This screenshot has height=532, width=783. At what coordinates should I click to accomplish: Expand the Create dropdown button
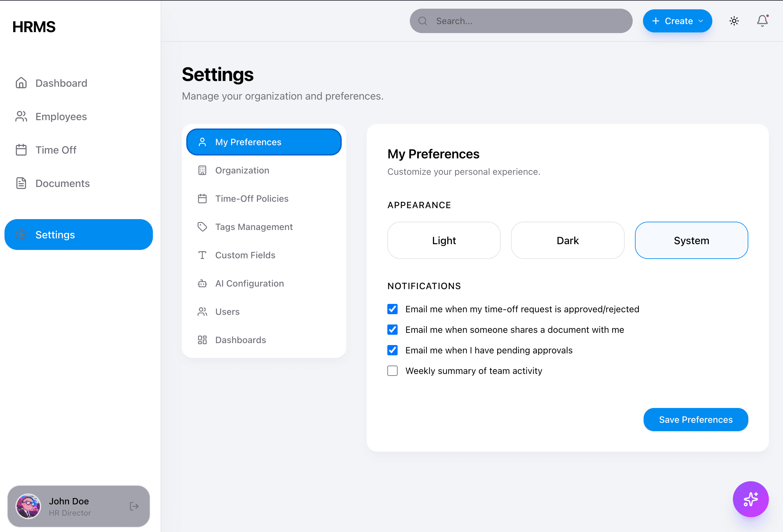[677, 21]
